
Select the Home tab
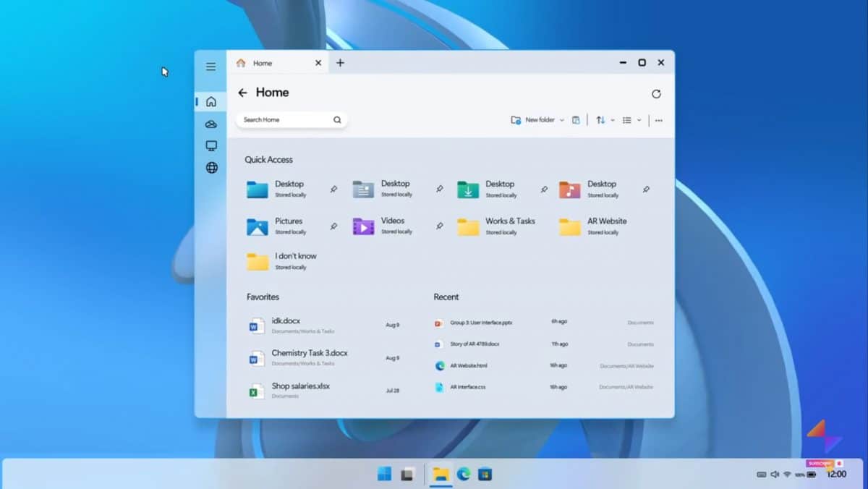tap(264, 63)
